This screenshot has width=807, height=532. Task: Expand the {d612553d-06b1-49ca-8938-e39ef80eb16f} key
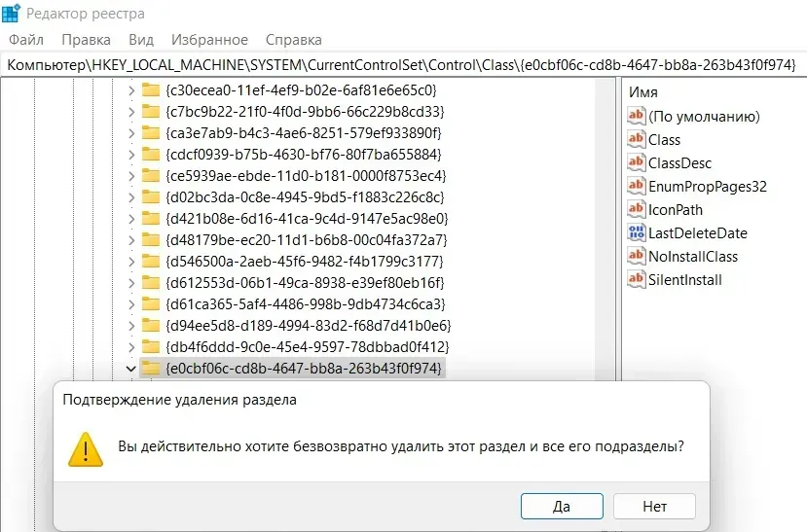coord(131,283)
